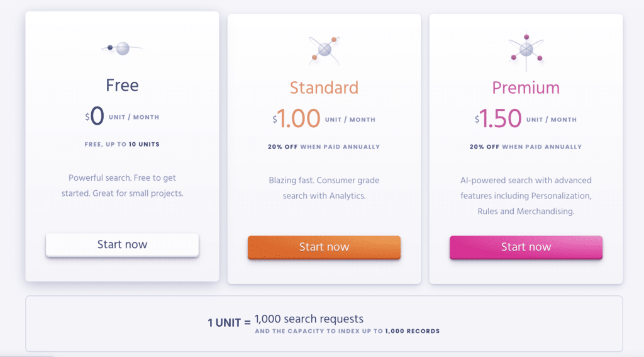Click the Free plan single-orbit planet icon
This screenshot has width=644, height=357.
[x=122, y=48]
